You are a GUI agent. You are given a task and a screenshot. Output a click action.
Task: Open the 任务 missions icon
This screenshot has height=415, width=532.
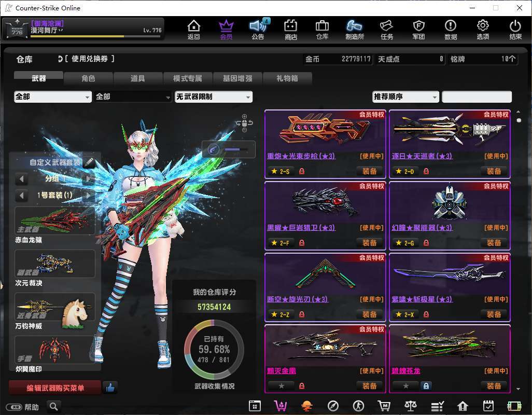[x=386, y=30]
